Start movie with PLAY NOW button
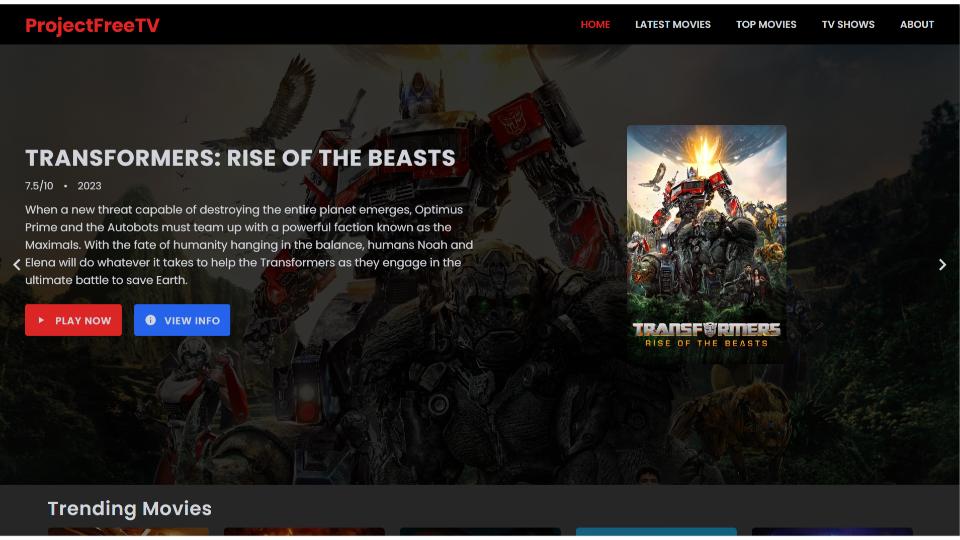This screenshot has width=960, height=540. (73, 320)
